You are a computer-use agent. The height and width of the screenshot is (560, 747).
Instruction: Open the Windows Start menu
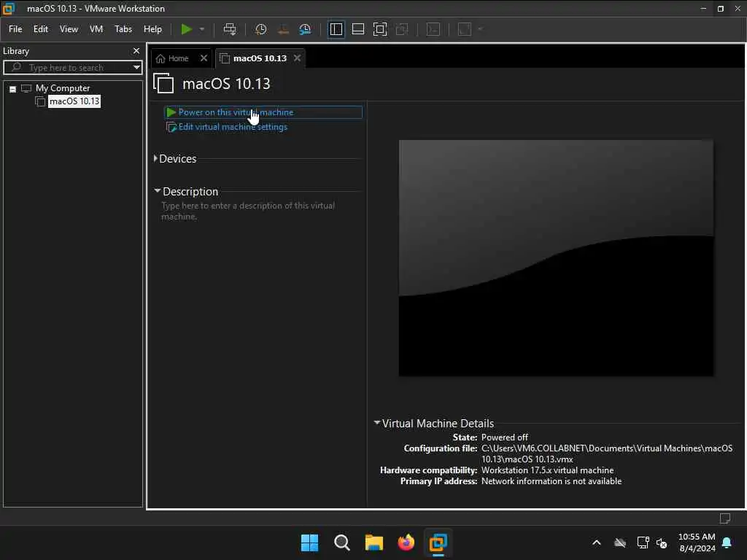(x=309, y=542)
